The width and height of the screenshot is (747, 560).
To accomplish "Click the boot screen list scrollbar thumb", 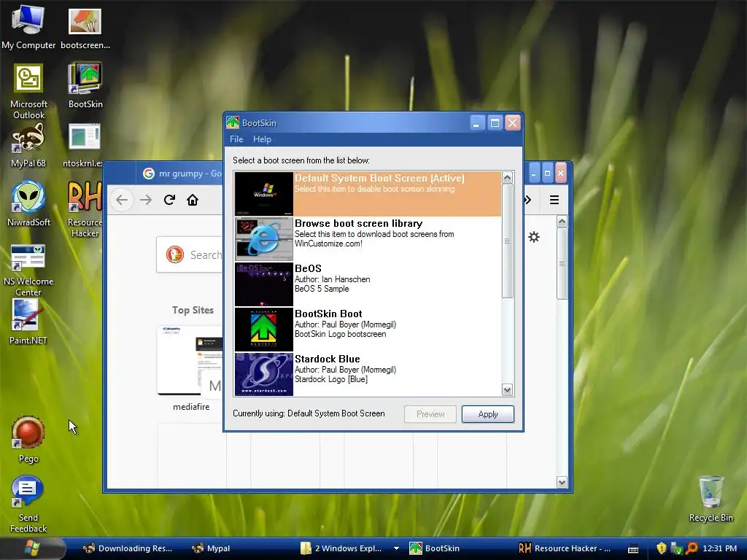I will pyautogui.click(x=508, y=241).
